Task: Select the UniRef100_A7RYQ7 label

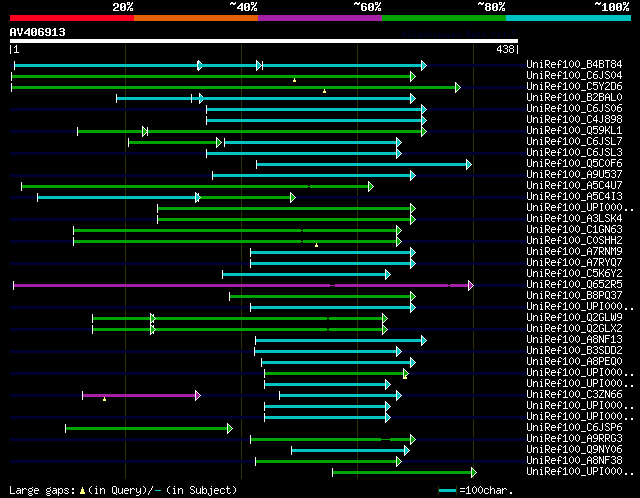Action: coord(574,262)
